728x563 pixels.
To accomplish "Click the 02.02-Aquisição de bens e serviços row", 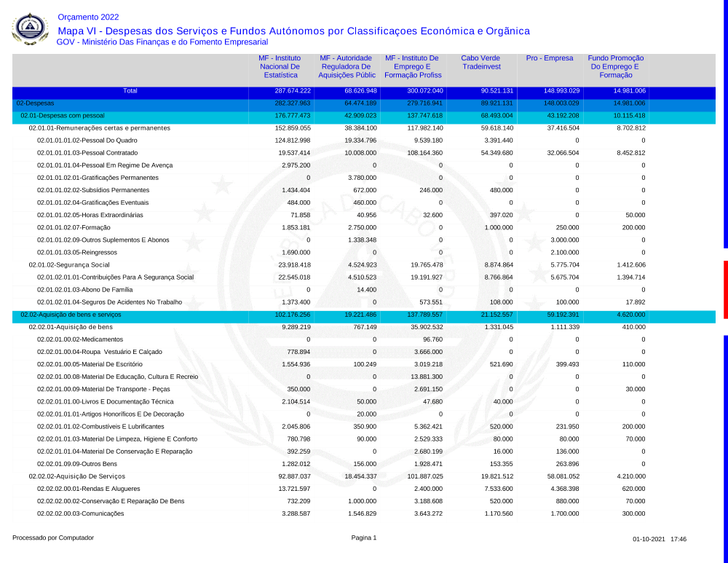I will [71, 315].
